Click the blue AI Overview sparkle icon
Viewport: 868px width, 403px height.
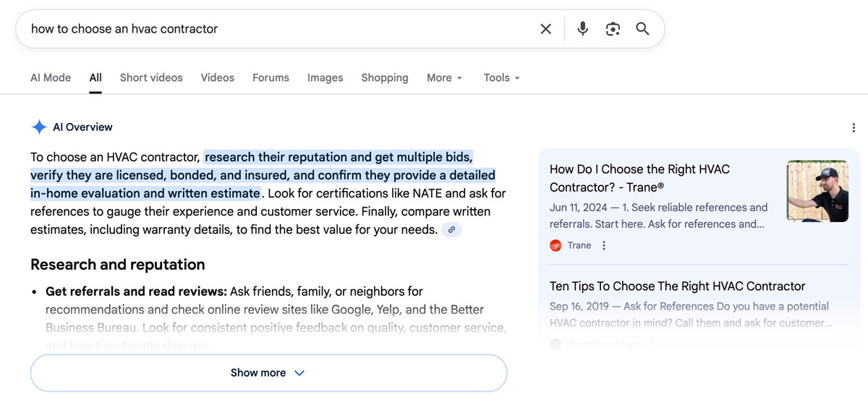pyautogui.click(x=39, y=127)
